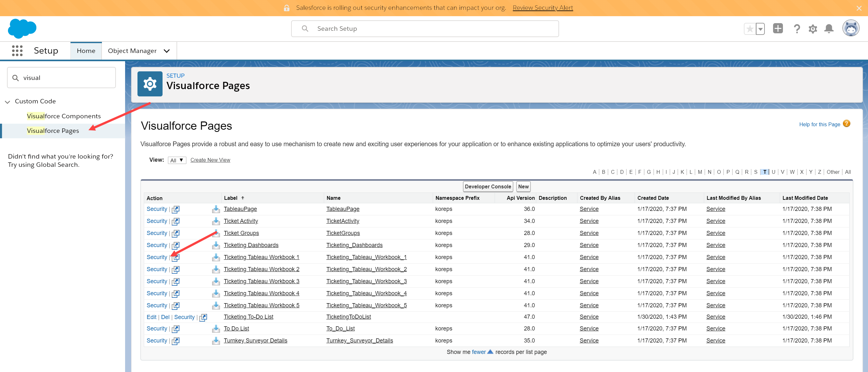Select Visualforce Pages in sidebar
The image size is (868, 372).
point(53,131)
